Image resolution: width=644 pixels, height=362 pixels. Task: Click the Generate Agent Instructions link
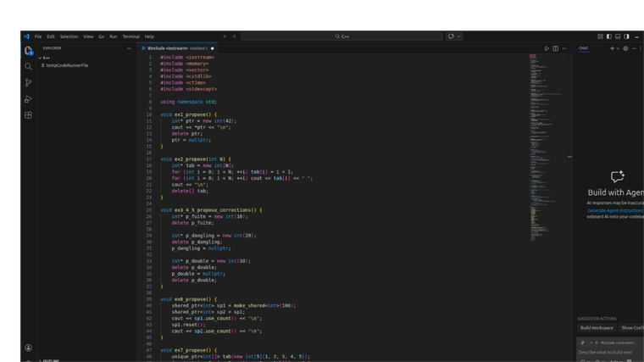pos(614,210)
